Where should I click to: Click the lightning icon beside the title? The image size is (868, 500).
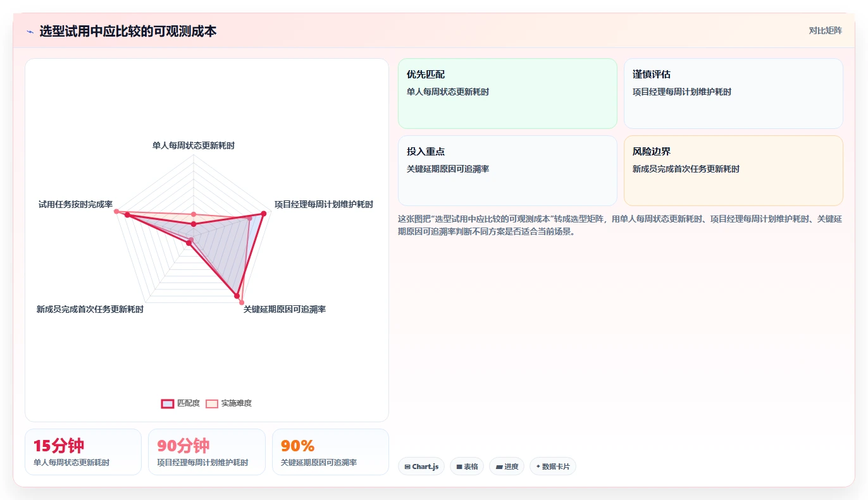coord(30,32)
